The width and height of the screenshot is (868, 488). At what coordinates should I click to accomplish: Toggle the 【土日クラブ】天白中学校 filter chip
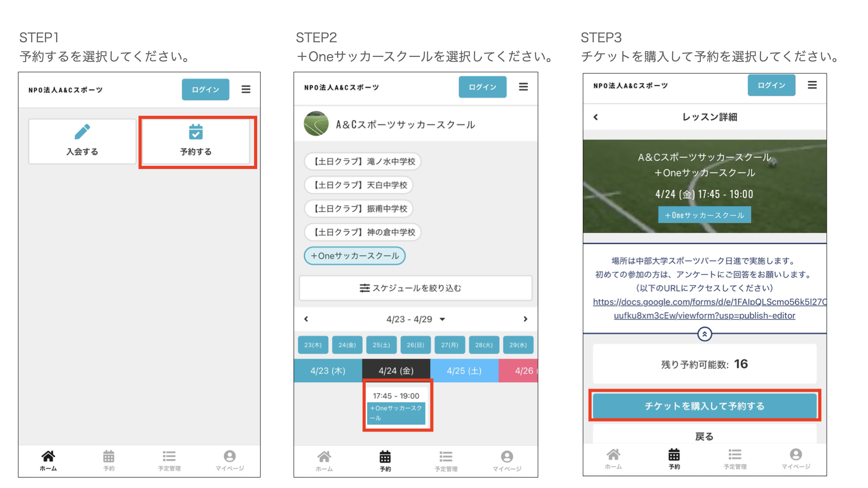point(359,185)
